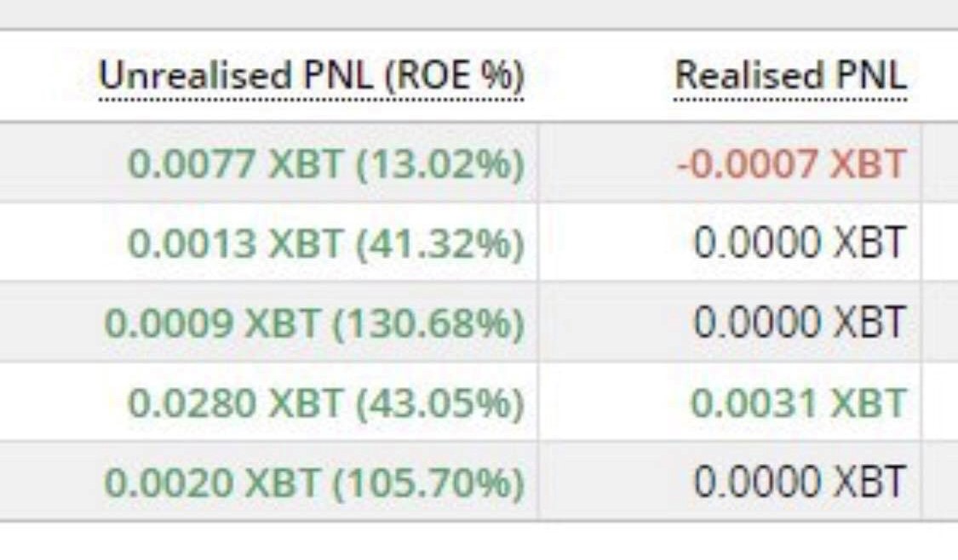Click empty header area left of Unrealised PNL
The image size is (958, 560).
coord(48,77)
